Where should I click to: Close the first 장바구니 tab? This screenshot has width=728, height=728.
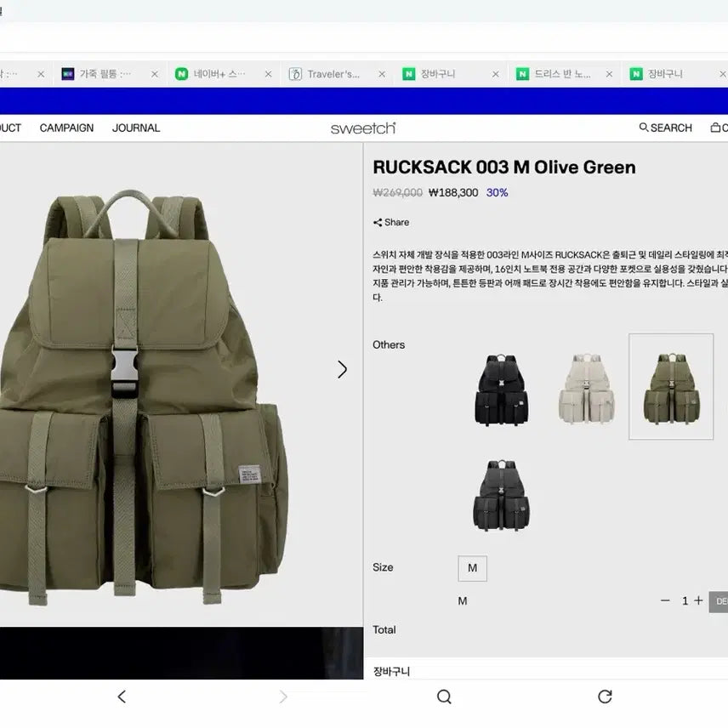point(495,74)
